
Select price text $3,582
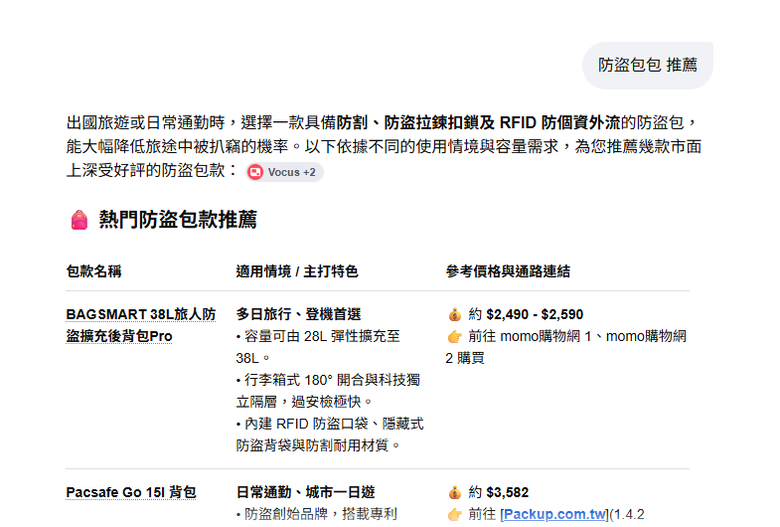pos(507,493)
